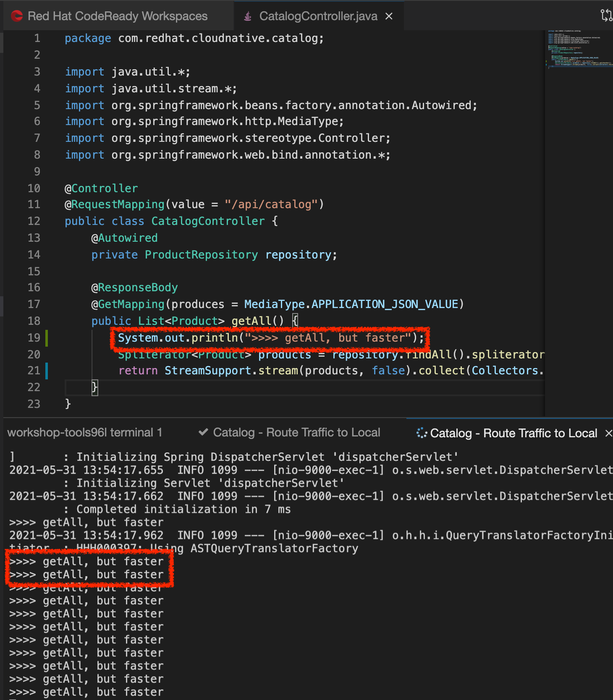This screenshot has width=613, height=700.
Task: Click the green change marker beside line 19
Action: click(x=47, y=338)
